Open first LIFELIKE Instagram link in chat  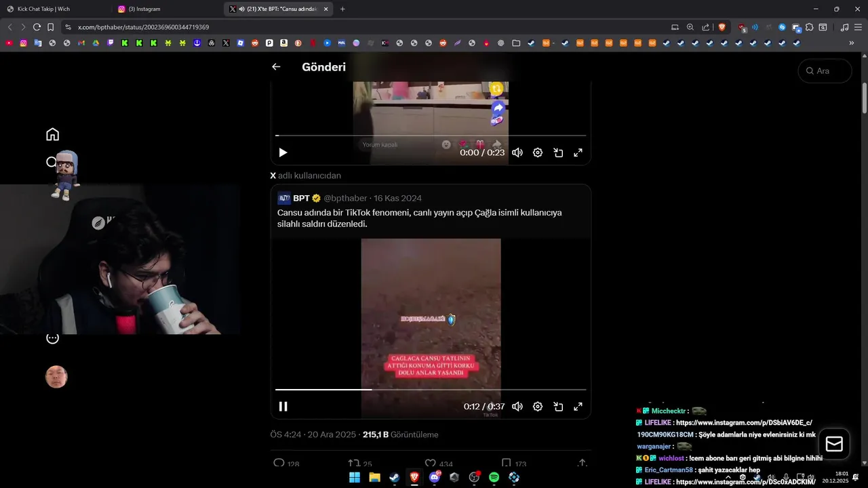[x=744, y=423]
